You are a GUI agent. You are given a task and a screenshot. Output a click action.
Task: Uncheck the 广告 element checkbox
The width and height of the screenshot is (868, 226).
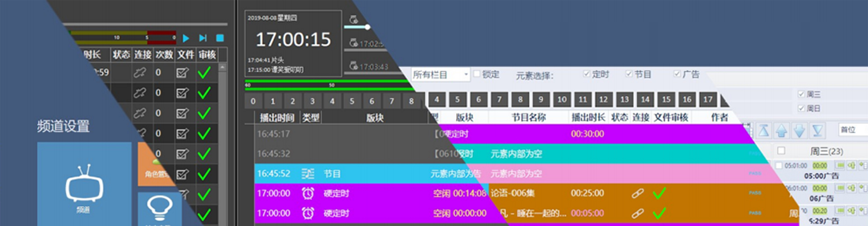677,74
